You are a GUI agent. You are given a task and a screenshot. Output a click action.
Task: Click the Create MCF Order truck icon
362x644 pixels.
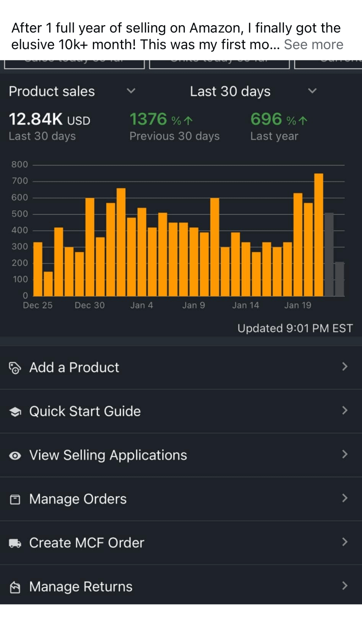pyautogui.click(x=15, y=543)
